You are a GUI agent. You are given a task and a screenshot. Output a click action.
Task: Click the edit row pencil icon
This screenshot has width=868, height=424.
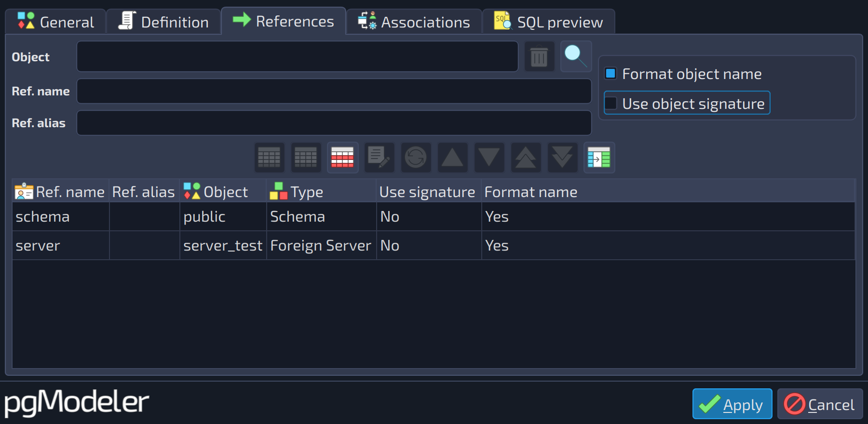pyautogui.click(x=379, y=158)
